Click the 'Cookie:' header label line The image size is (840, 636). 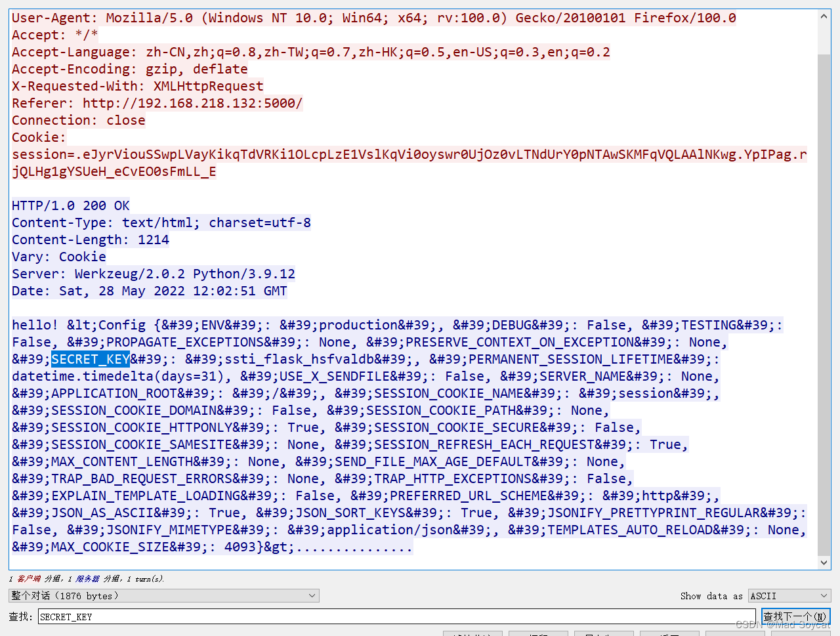39,137
